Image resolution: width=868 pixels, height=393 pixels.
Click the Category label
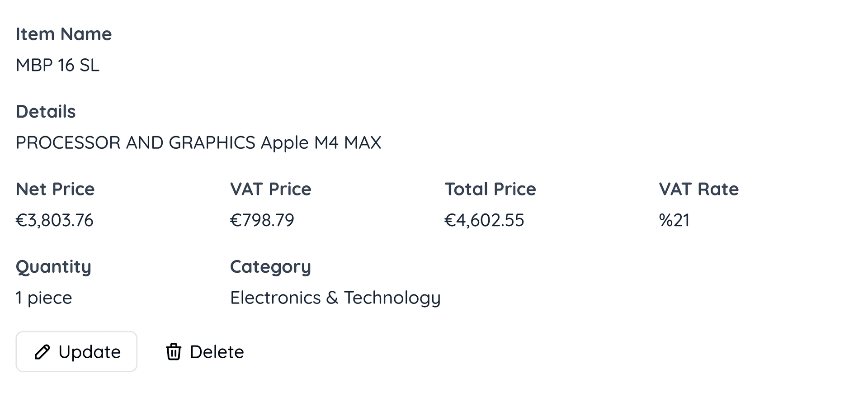click(270, 267)
